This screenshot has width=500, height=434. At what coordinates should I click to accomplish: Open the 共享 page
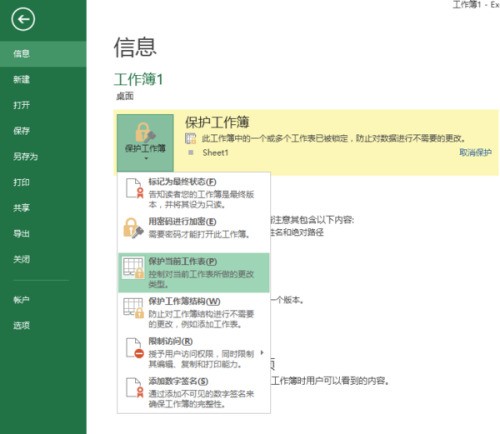(43, 208)
